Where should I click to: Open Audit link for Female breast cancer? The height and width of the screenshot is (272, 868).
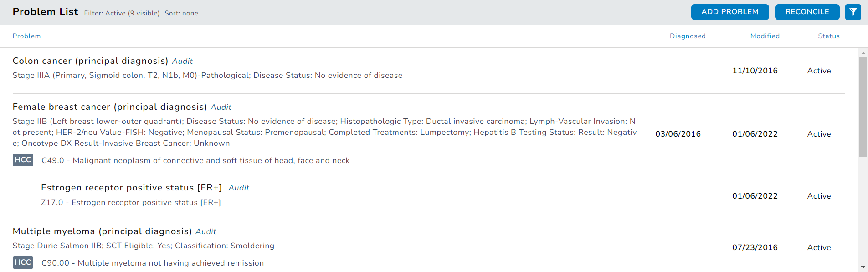point(221,107)
